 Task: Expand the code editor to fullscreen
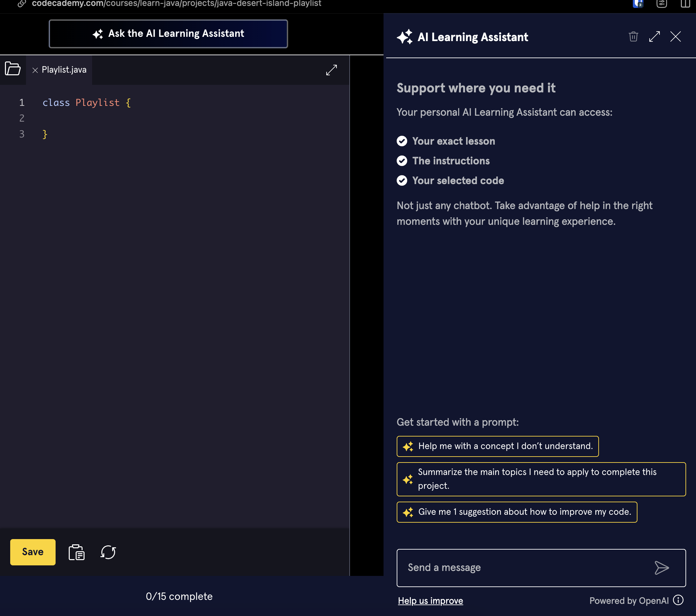click(331, 70)
